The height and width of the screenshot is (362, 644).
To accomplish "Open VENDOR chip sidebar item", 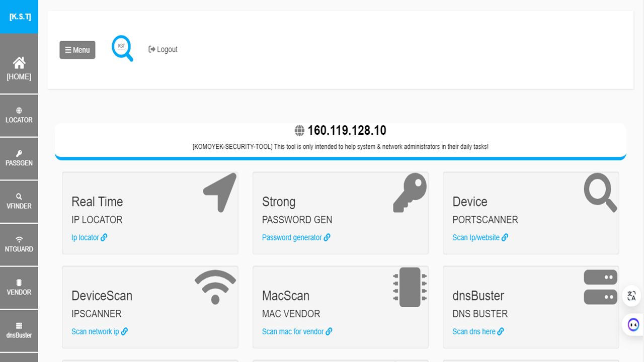I will pyautogui.click(x=19, y=288).
